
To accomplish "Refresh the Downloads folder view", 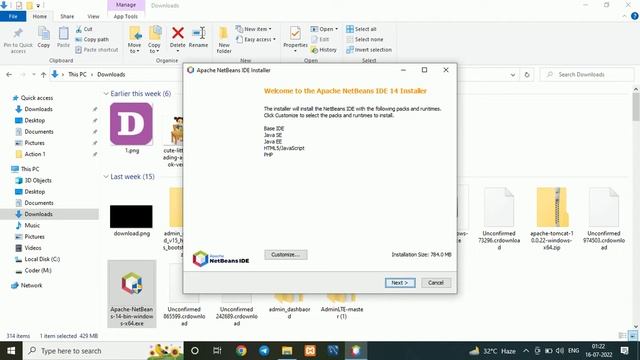I will click(527, 74).
